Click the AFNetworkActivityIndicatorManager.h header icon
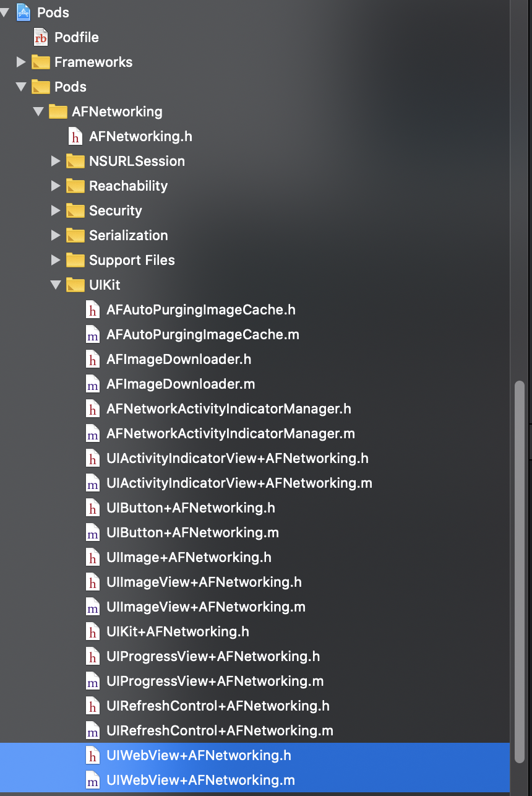This screenshot has height=796, width=532. (x=93, y=409)
